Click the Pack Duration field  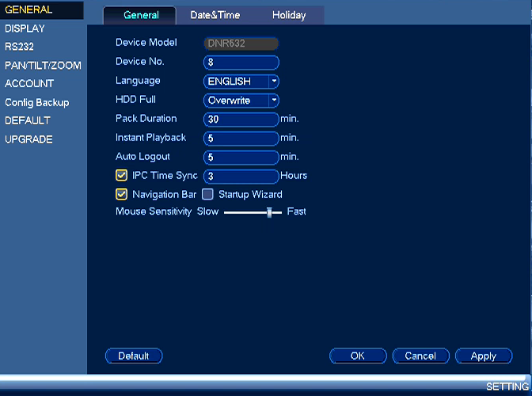click(241, 120)
